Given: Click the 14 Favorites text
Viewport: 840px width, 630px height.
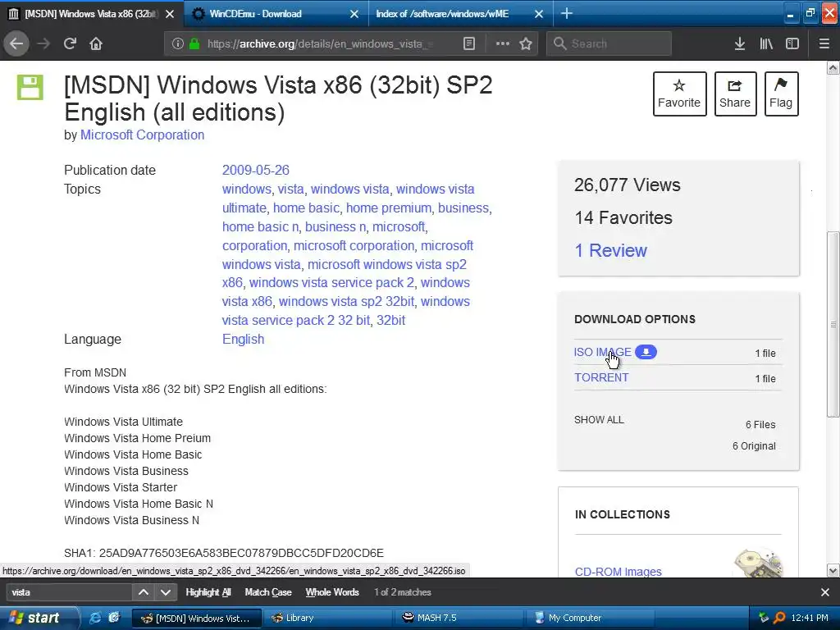Looking at the screenshot, I should [x=623, y=217].
